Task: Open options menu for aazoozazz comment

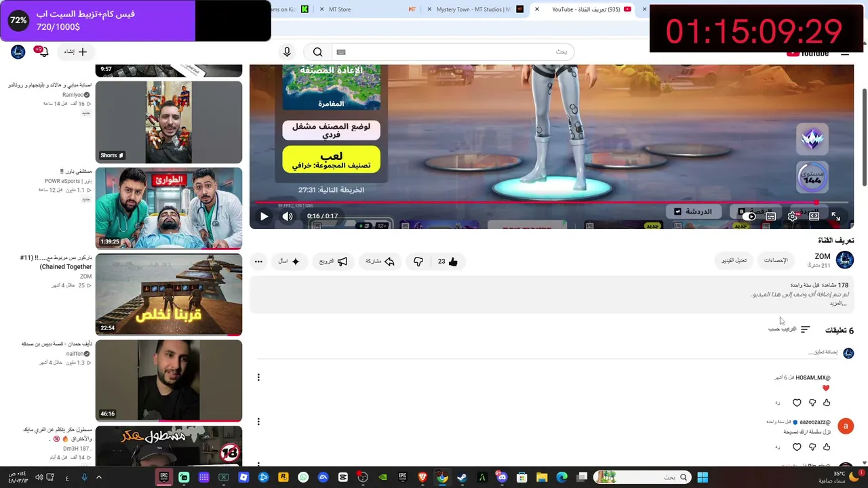Action: click(x=258, y=422)
